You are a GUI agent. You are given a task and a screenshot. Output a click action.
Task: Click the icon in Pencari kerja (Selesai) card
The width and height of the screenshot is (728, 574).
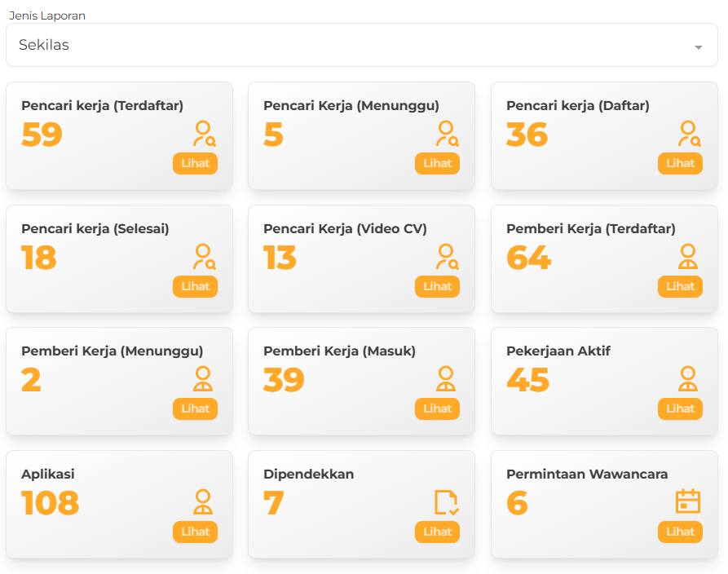point(203,257)
